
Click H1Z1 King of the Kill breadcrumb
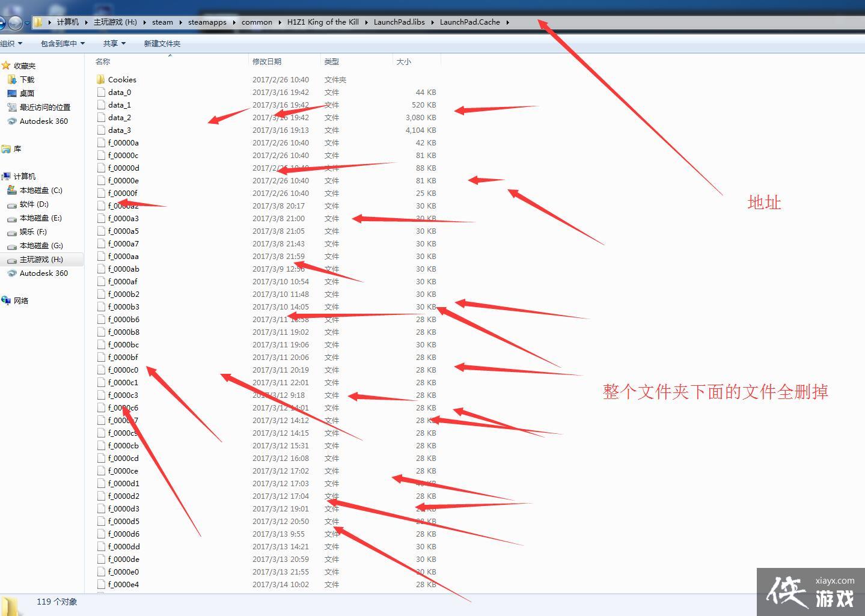coord(322,22)
